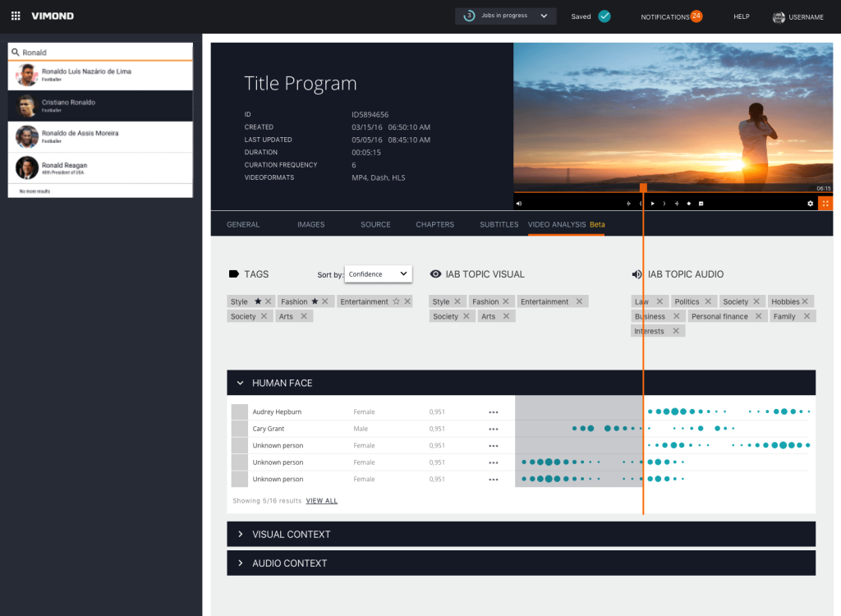Switch to the Images tab
Screen dimensions: 841x616
[x=311, y=224]
